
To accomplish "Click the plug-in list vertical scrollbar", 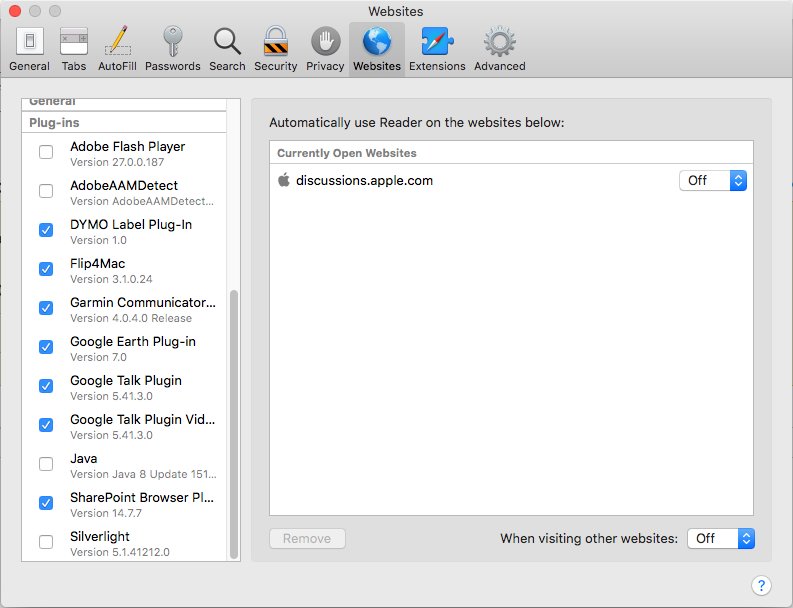I will click(234, 424).
